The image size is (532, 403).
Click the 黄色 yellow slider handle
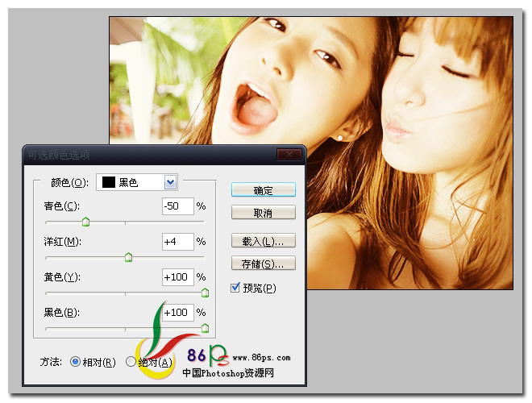(x=204, y=293)
